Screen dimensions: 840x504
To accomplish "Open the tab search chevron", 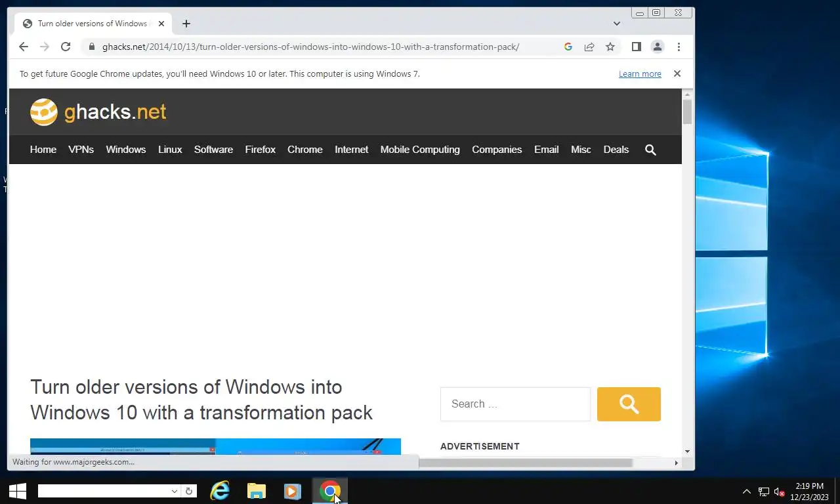I will click(x=617, y=24).
